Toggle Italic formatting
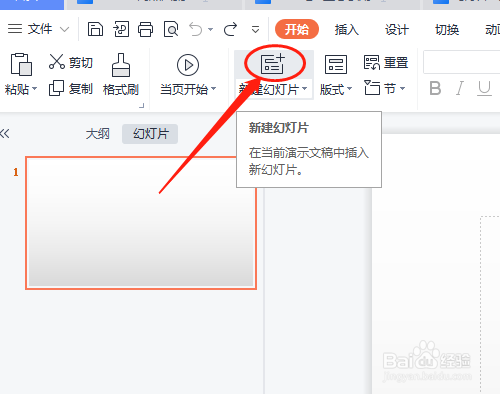The height and width of the screenshot is (394, 500). 460,88
